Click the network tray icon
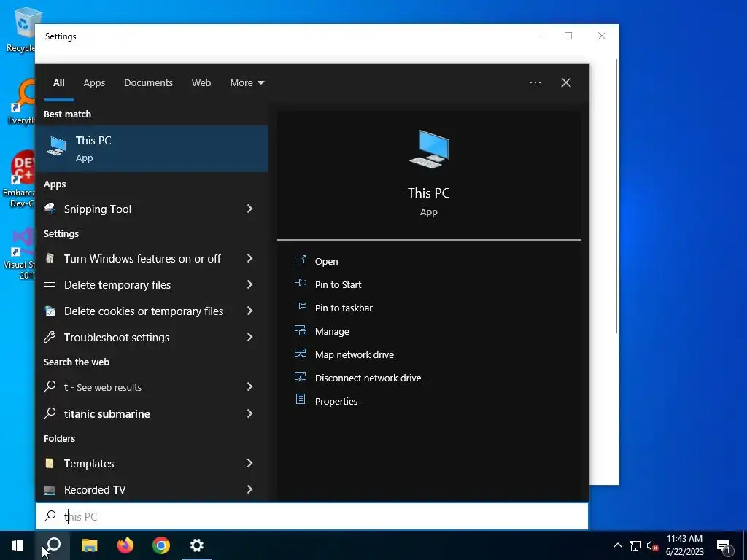Image resolution: width=747 pixels, height=560 pixels. click(x=635, y=545)
